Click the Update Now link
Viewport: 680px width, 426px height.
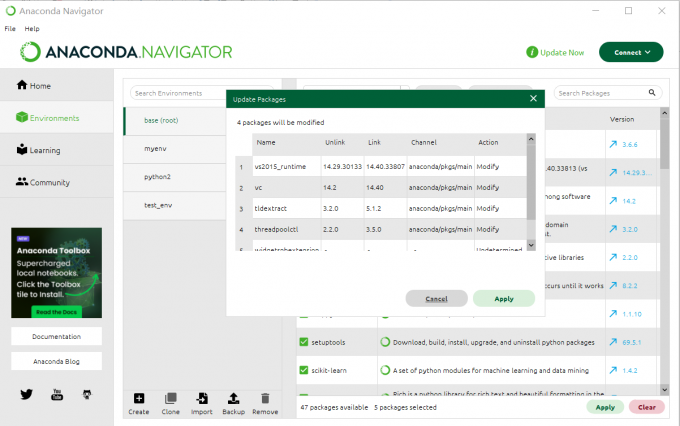click(x=562, y=52)
